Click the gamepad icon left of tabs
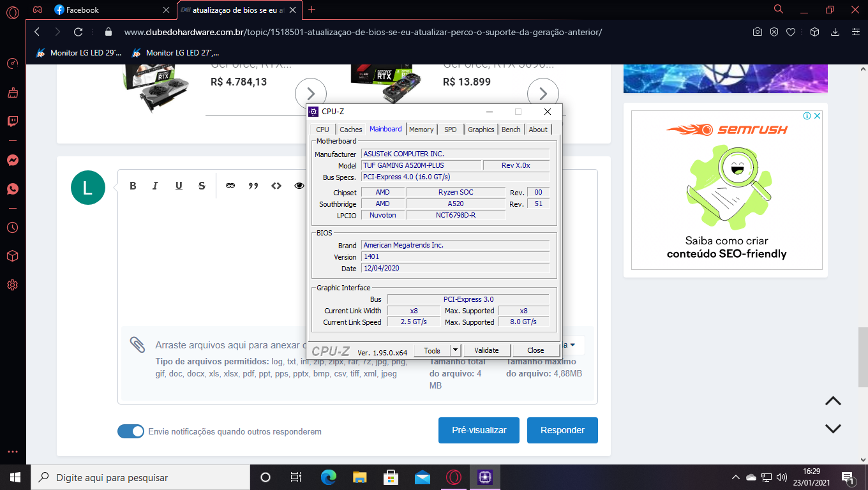 tap(38, 10)
